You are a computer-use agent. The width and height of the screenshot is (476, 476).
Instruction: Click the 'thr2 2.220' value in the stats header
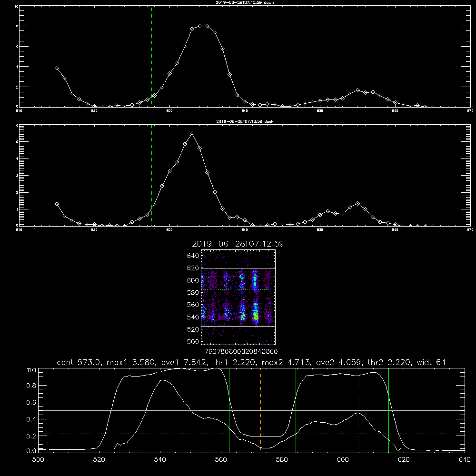point(389,362)
